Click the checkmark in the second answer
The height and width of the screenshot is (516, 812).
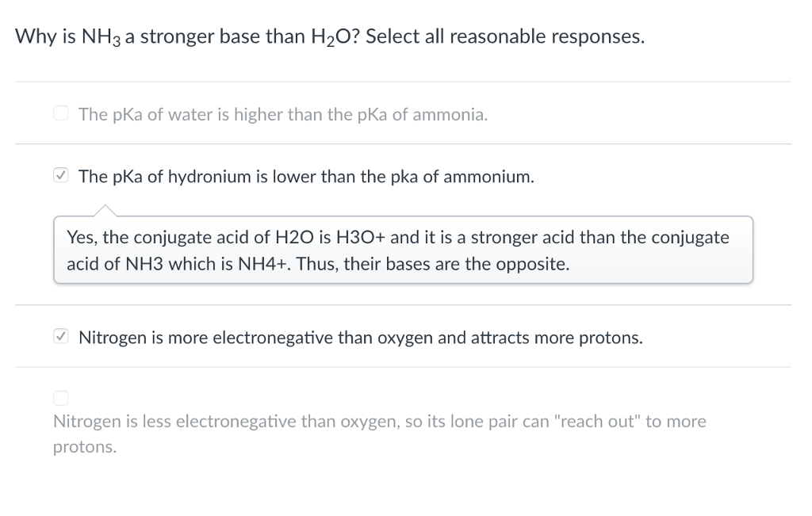pyautogui.click(x=60, y=174)
